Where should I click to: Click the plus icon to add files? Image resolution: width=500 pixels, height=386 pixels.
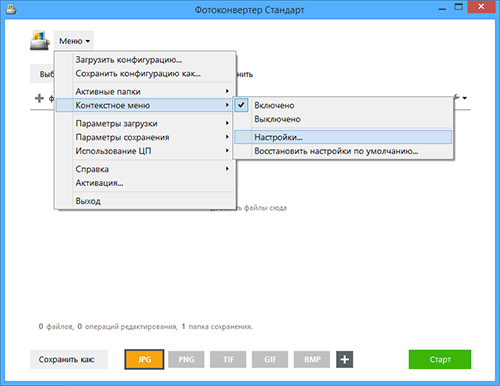(x=39, y=98)
